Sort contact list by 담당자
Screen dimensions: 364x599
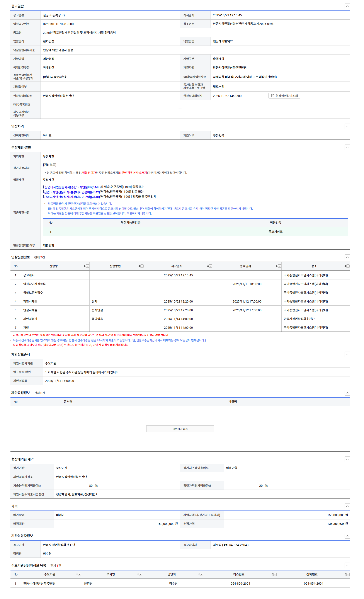(x=199, y=574)
